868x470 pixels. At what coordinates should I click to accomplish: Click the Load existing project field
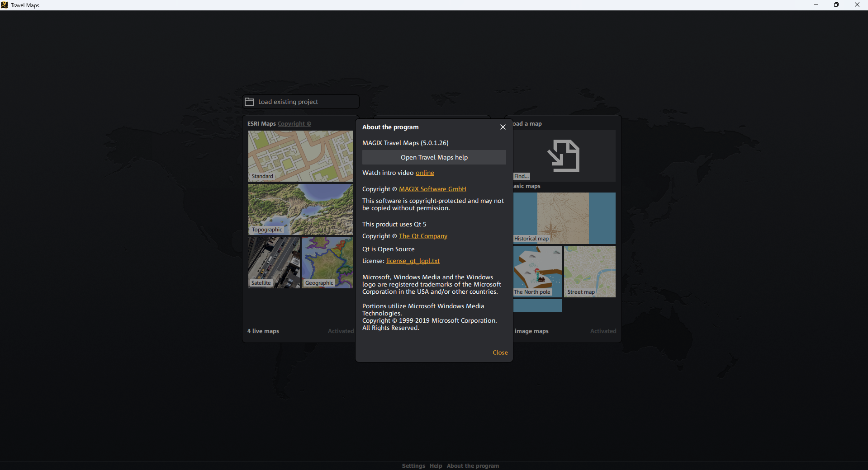(301, 102)
